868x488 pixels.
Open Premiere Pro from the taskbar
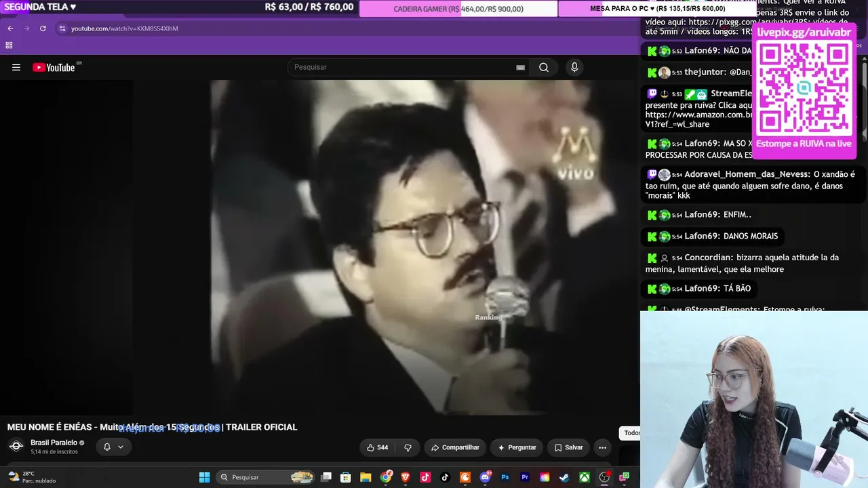(525, 477)
